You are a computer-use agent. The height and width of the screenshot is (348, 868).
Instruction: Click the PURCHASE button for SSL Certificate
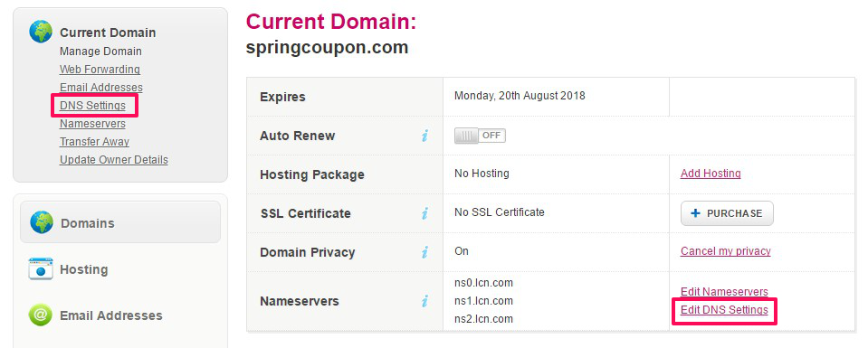tap(727, 213)
